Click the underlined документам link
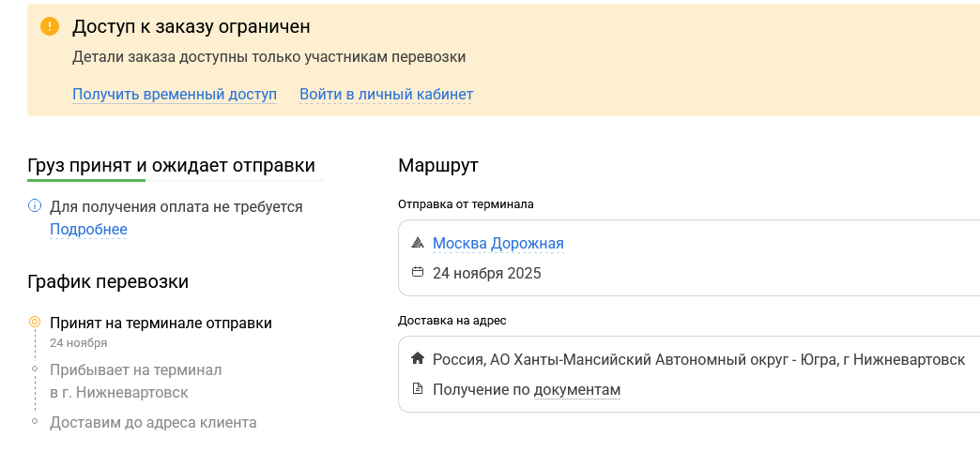 [577, 389]
